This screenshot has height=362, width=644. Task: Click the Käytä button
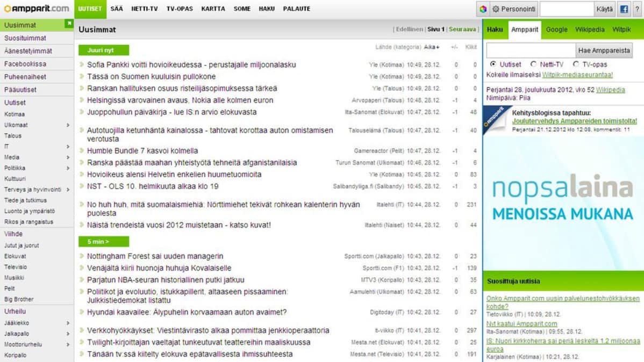pyautogui.click(x=604, y=9)
